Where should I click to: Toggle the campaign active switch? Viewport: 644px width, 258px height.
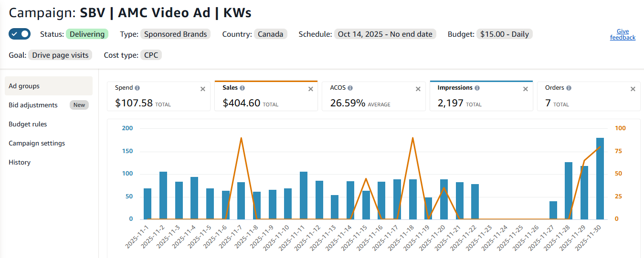point(20,34)
